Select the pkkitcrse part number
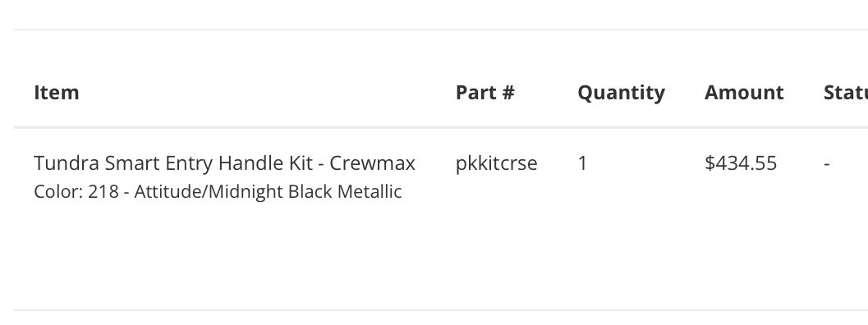This screenshot has height=325, width=868. (496, 164)
